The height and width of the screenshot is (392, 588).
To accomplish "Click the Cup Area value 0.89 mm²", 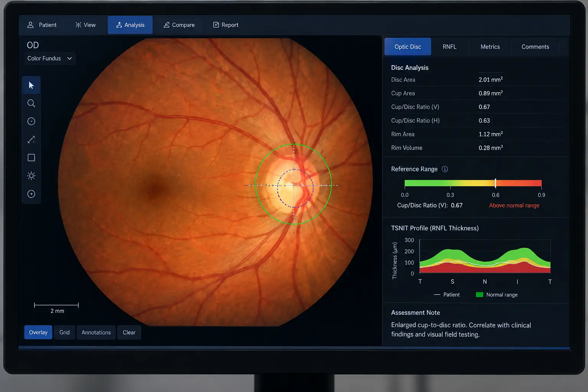I will [x=490, y=93].
